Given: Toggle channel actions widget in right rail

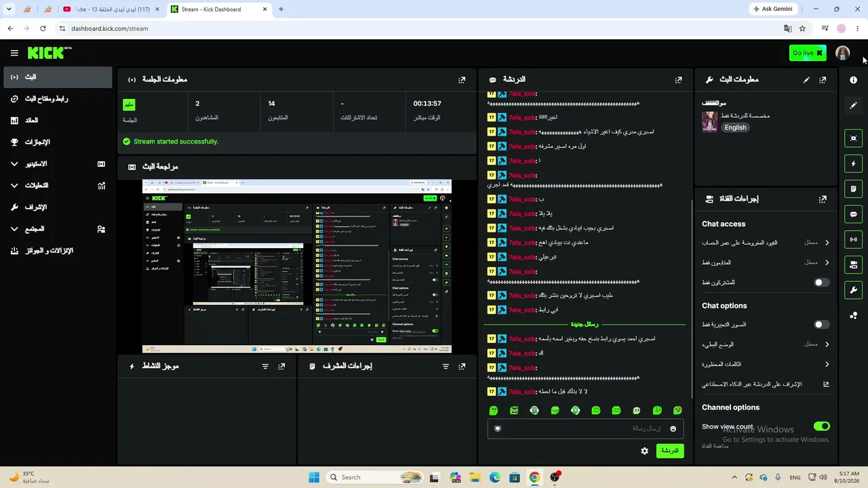Looking at the screenshot, I should click(853, 265).
